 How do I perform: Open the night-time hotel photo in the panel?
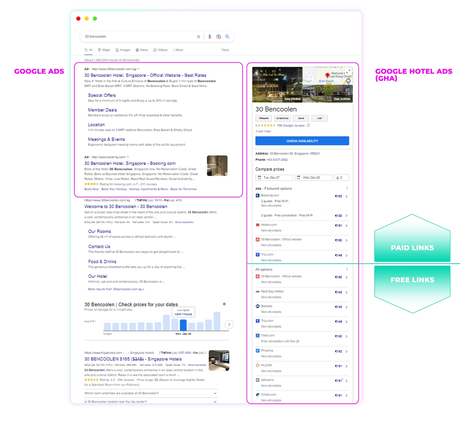click(x=277, y=85)
